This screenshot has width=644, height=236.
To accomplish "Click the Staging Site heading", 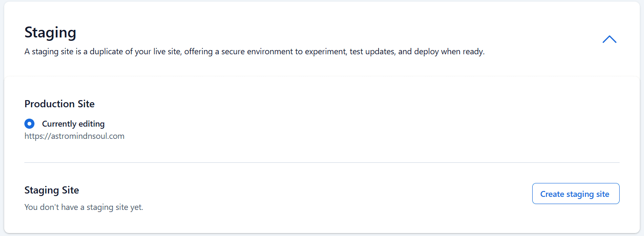I will coord(52,190).
